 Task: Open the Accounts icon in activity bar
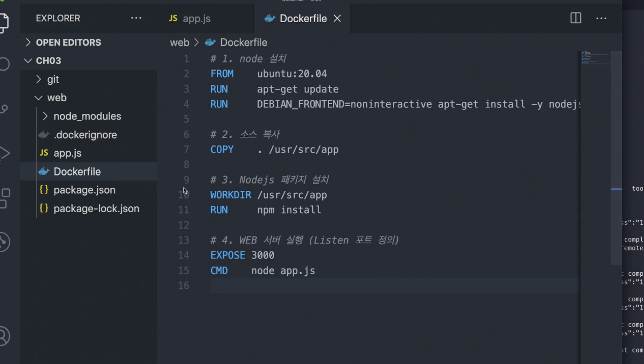[4, 336]
